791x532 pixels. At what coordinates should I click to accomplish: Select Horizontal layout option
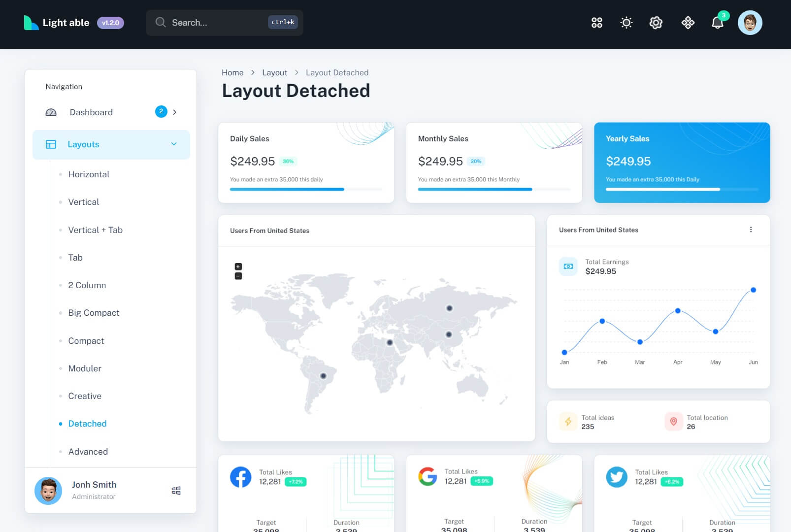(x=89, y=174)
